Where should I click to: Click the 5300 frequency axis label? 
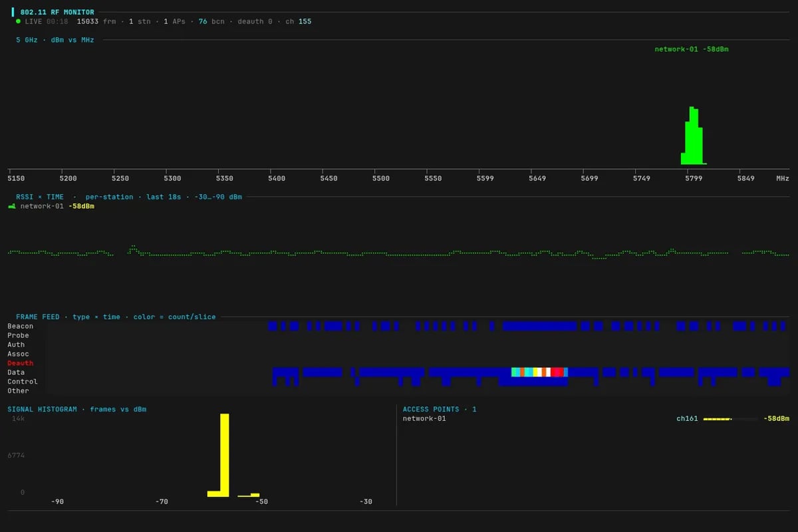172,178
